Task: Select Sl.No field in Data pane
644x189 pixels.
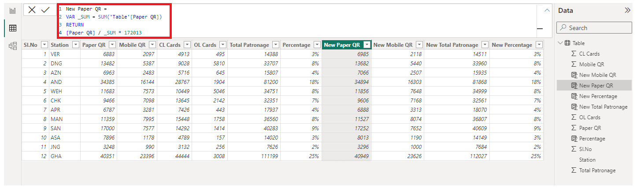Action: pos(594,149)
